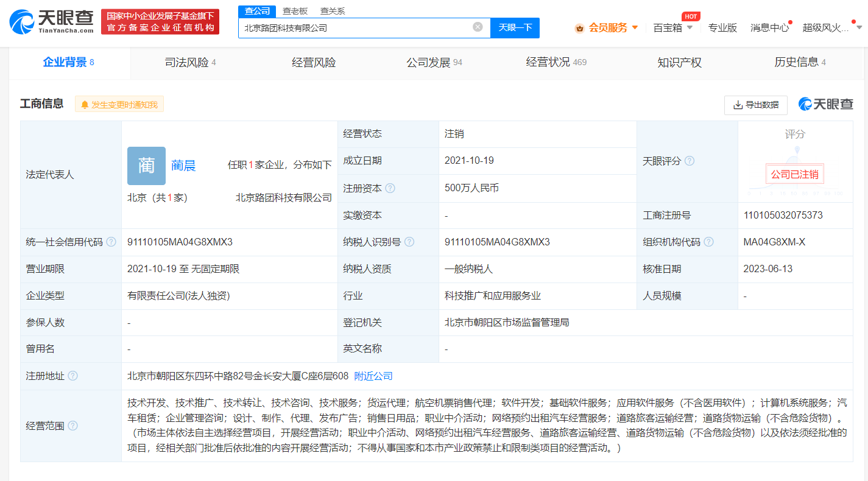868x481 pixels.
Task: Click the bell icon in the change-notification button
Action: 85,105
